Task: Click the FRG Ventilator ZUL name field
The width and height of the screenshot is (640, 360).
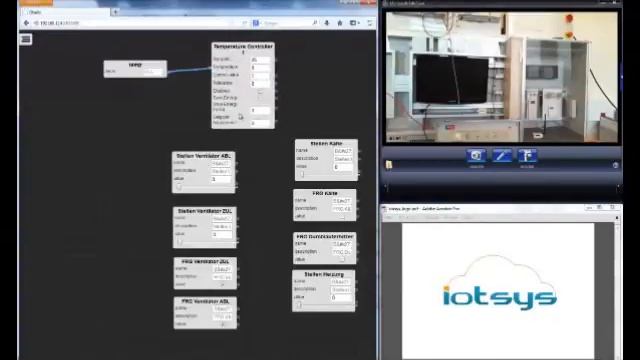Action: point(222,269)
